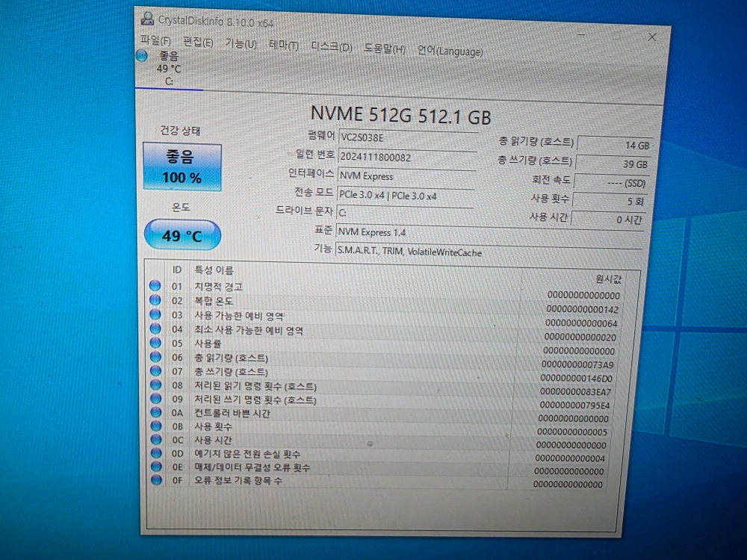Click the 49 °C temperature button

182,234
